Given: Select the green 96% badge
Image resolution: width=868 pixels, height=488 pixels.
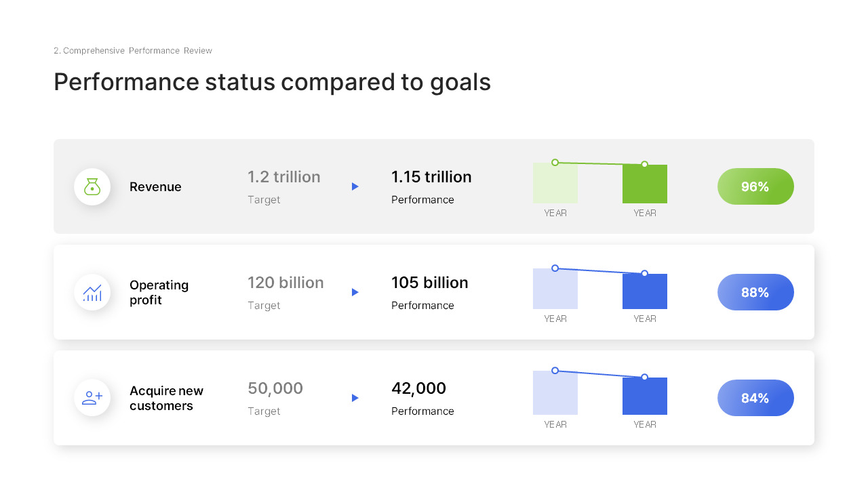Looking at the screenshot, I should [x=755, y=186].
